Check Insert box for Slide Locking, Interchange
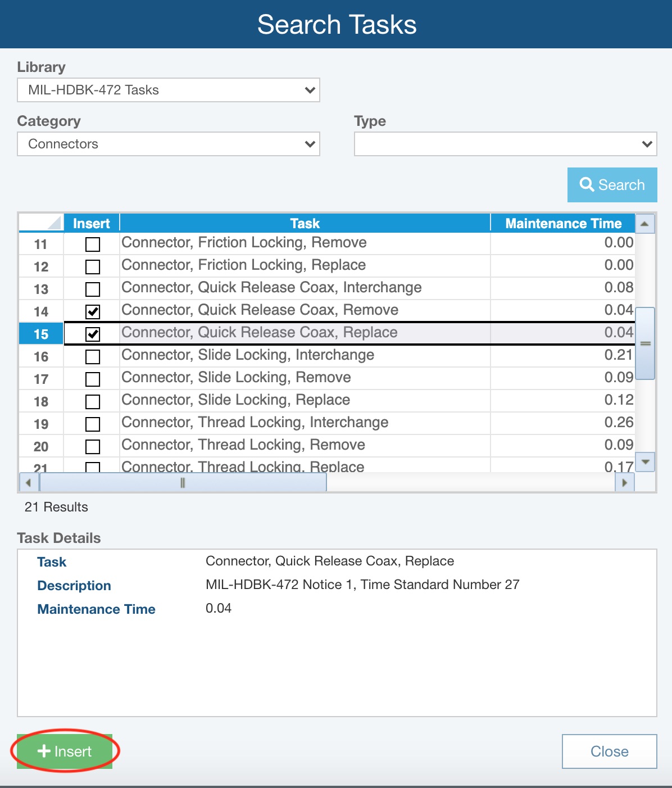The image size is (672, 788). pyautogui.click(x=93, y=357)
